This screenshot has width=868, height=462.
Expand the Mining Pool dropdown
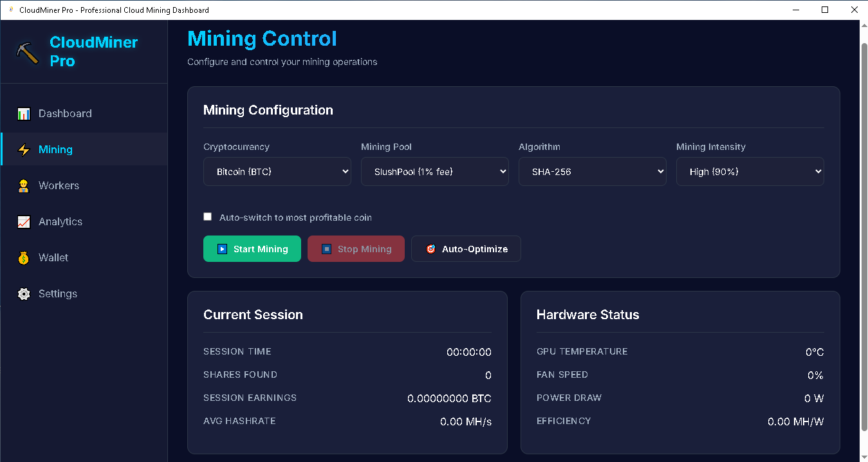[434, 172]
